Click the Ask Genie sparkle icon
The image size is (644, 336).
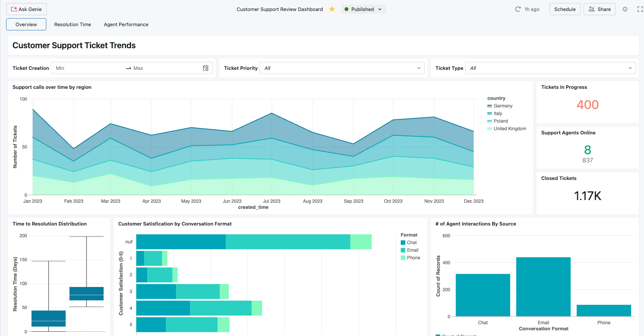[14, 9]
